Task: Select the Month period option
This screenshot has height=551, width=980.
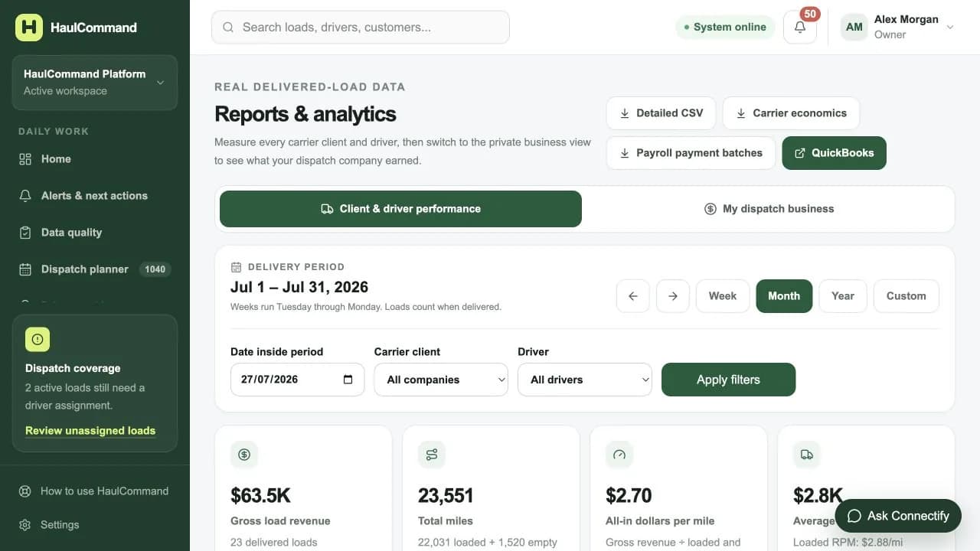Action: (x=784, y=296)
